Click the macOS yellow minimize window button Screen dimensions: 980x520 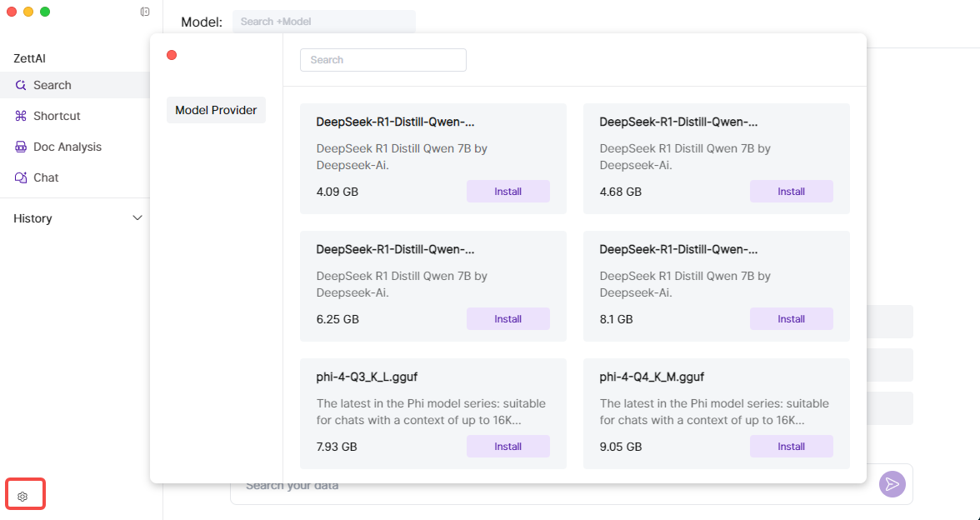28,12
